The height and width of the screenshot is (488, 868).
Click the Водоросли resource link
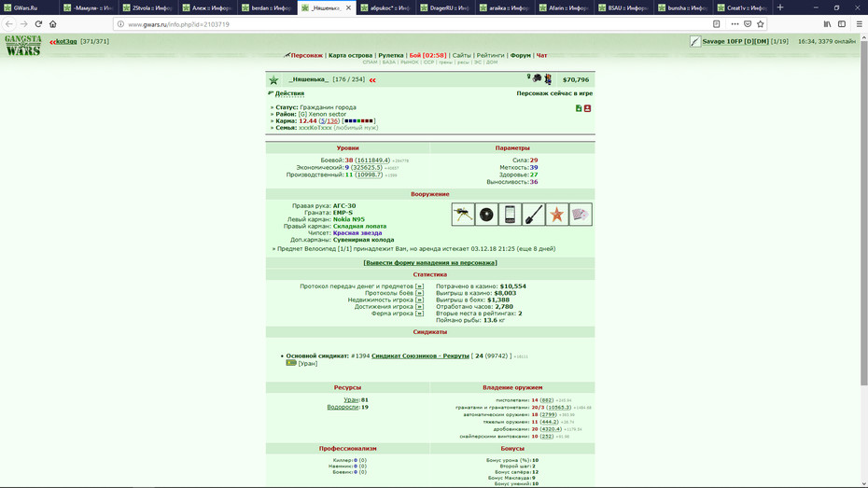pyautogui.click(x=343, y=407)
